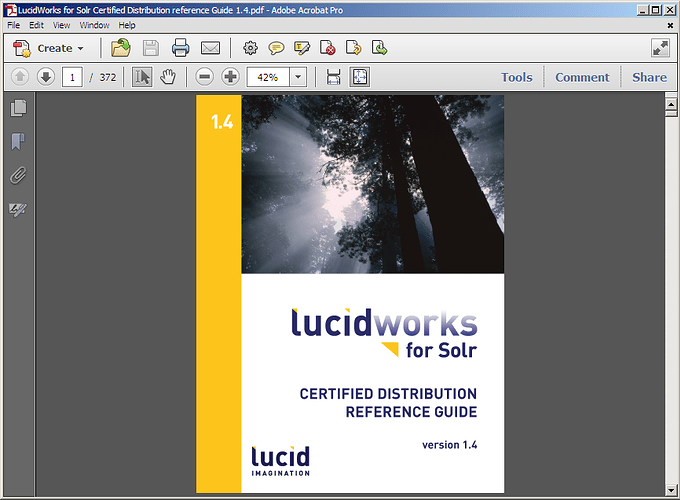Viewport: 680px width, 500px height.
Task: Go to previous page up arrow
Action: 20,77
